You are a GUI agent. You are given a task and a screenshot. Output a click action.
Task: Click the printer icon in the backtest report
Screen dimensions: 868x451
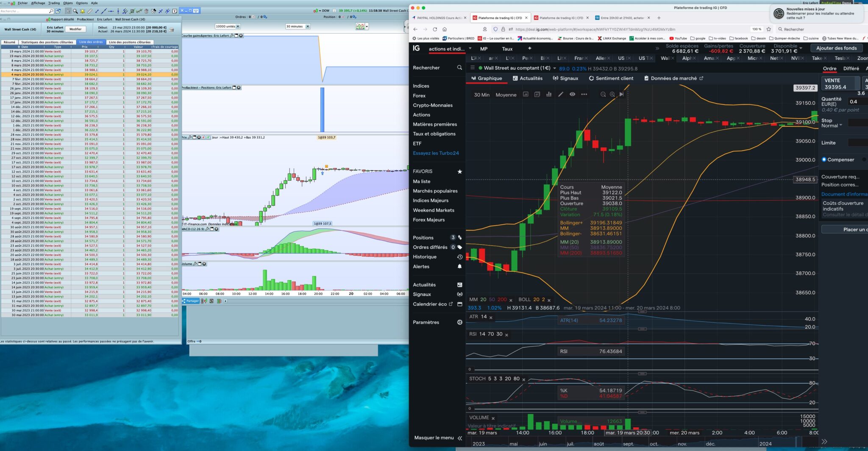(x=172, y=29)
